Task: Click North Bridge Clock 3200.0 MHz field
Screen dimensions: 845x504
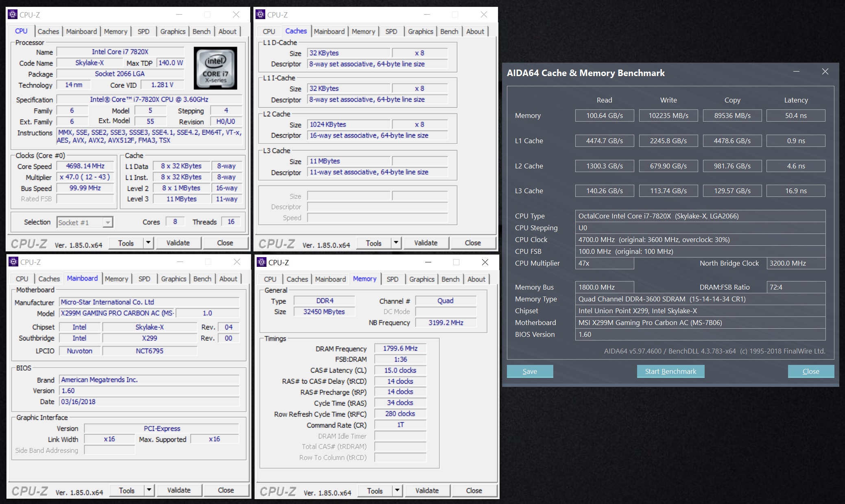Action: click(796, 263)
